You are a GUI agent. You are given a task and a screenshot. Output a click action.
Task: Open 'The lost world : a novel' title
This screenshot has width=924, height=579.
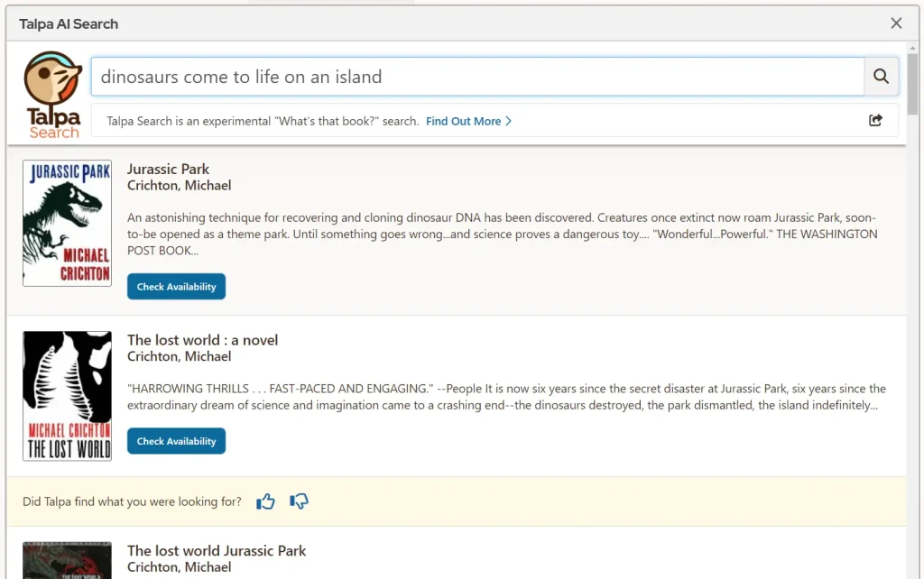[x=202, y=340]
